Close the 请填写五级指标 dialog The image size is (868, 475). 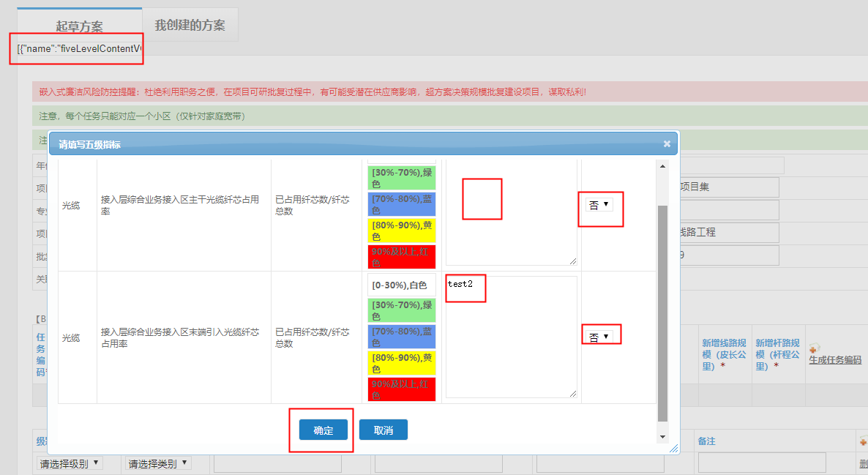[x=667, y=144]
